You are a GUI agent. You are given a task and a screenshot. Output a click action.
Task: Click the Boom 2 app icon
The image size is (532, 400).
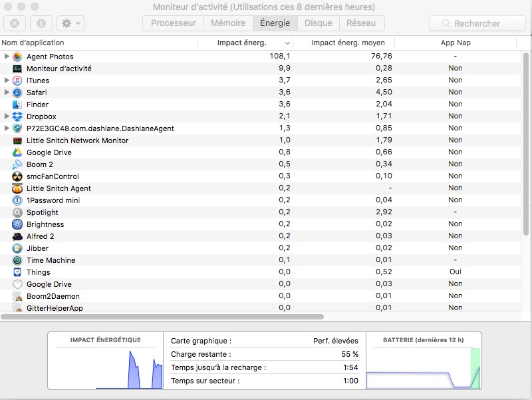click(17, 164)
